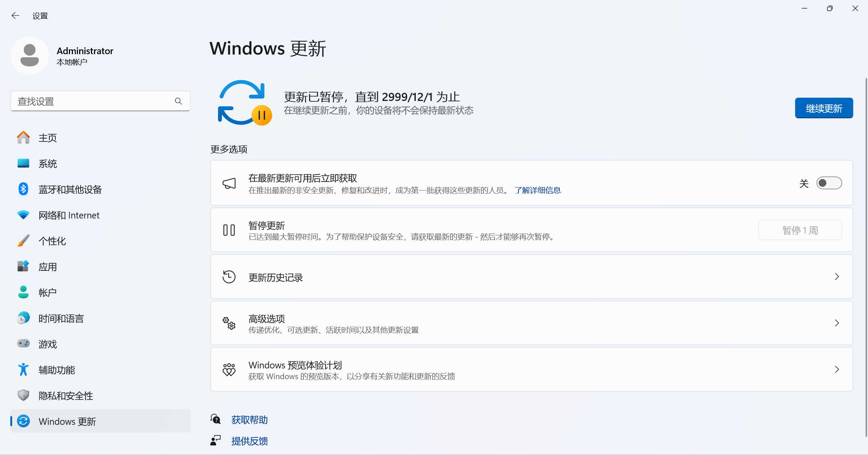Screen dimensions: 868x455
Task: Select Windows 更新 in sidebar
Action: (x=101, y=421)
